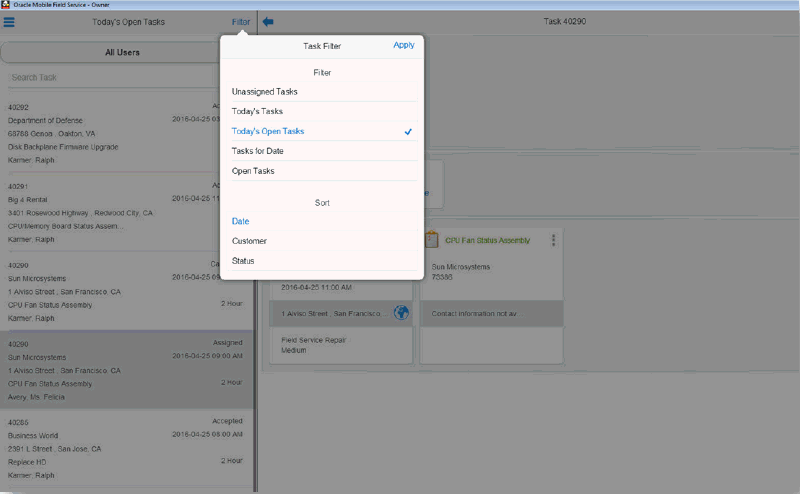The width and height of the screenshot is (800, 494).
Task: Click the Task 40290 title header
Action: pyautogui.click(x=564, y=21)
